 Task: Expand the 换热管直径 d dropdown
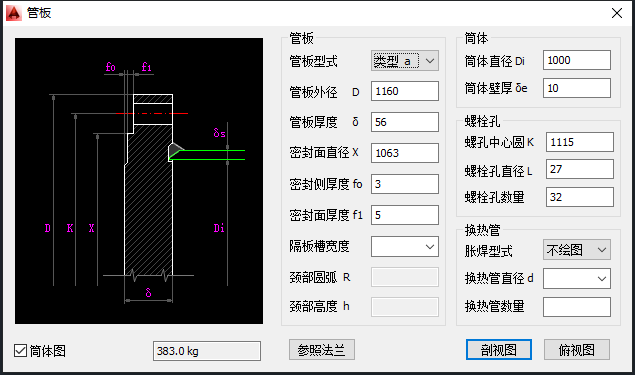(577, 278)
